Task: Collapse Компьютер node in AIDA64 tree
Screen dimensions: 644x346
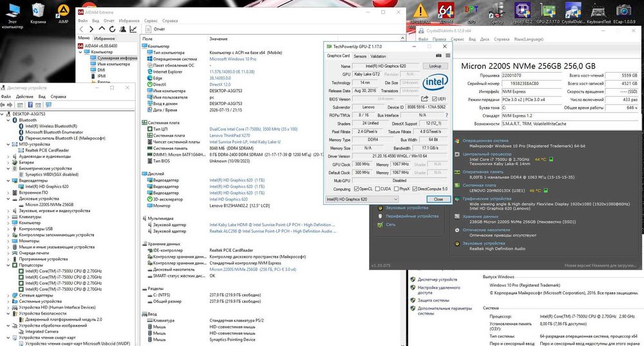Action: [x=81, y=52]
